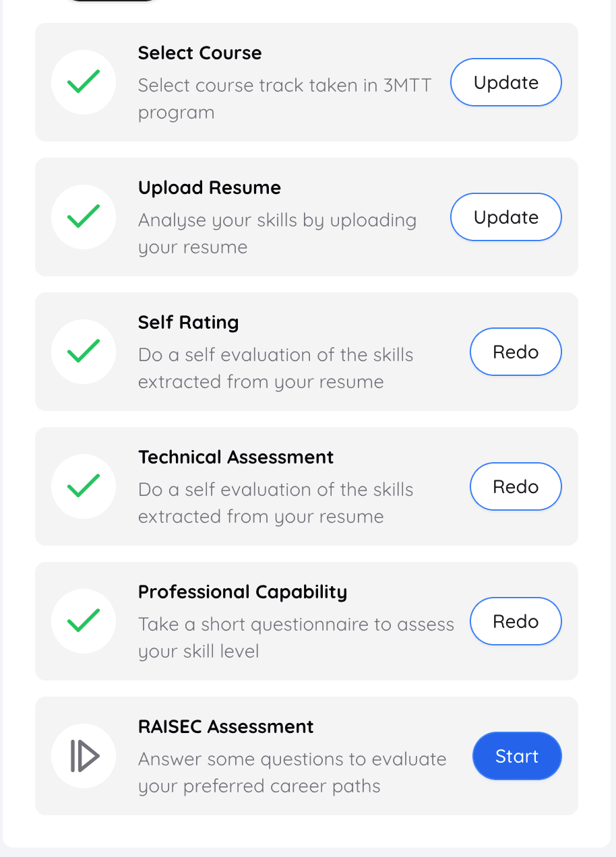
Task: Click the Upload Resume green checkmark icon
Action: click(x=84, y=217)
